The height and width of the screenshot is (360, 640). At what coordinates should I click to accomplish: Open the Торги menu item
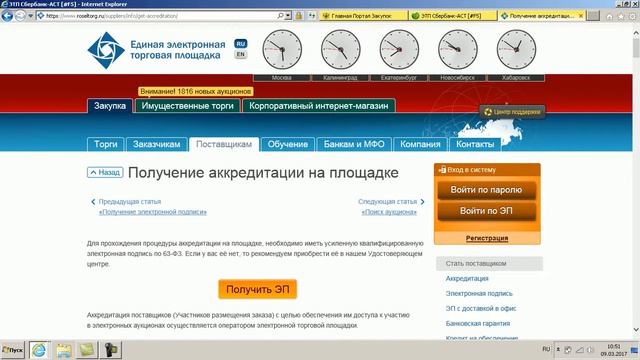point(106,144)
